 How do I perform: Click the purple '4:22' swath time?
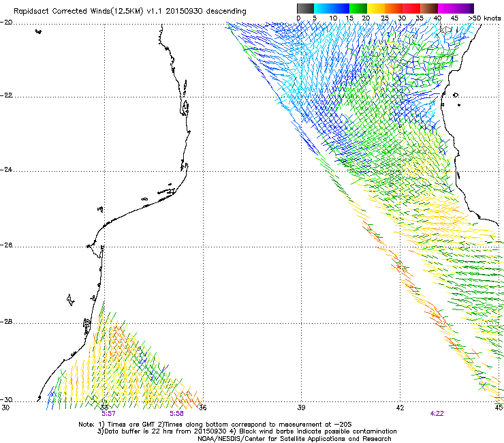437,414
